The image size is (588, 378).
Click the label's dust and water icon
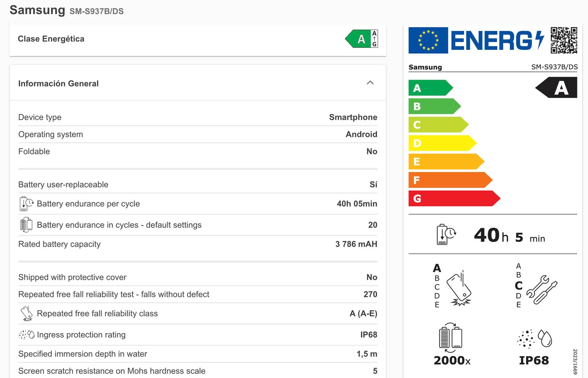click(535, 338)
